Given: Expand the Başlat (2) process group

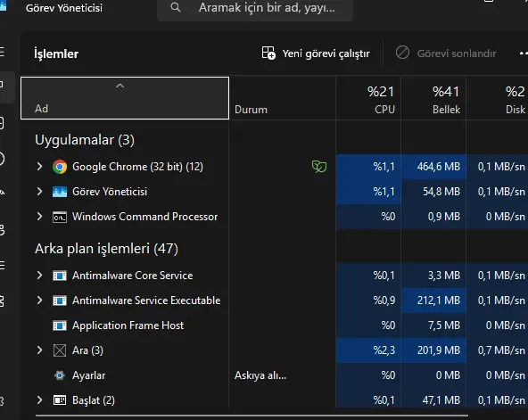Looking at the screenshot, I should pyautogui.click(x=39, y=400).
